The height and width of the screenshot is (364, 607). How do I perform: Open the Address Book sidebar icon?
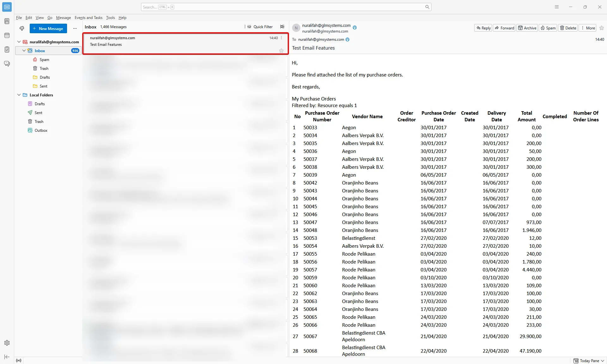7,21
